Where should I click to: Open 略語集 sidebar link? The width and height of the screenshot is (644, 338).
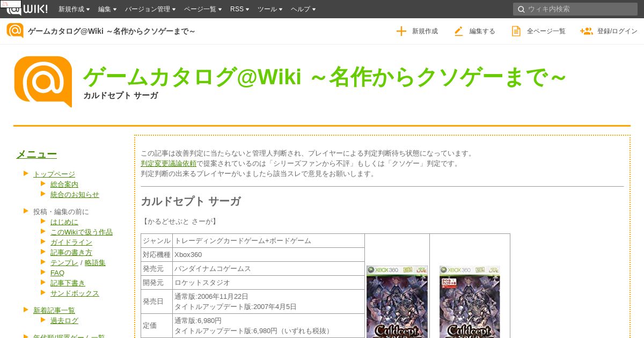95,262
